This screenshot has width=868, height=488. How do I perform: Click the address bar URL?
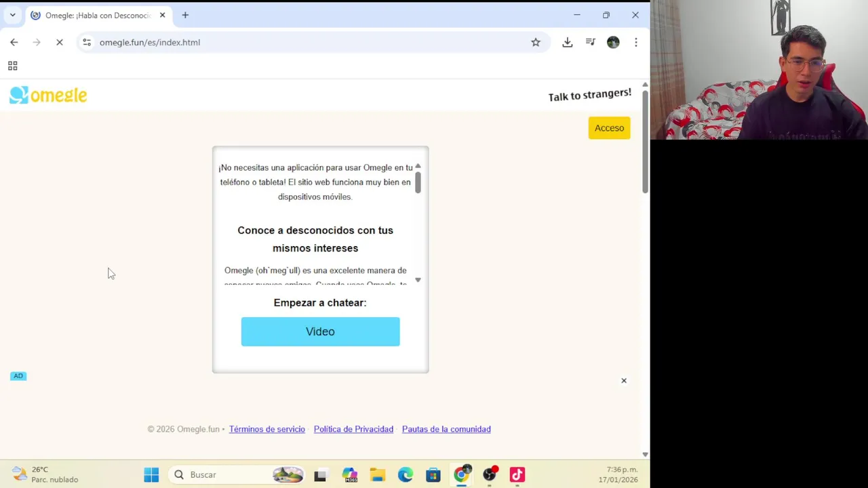coord(150,42)
